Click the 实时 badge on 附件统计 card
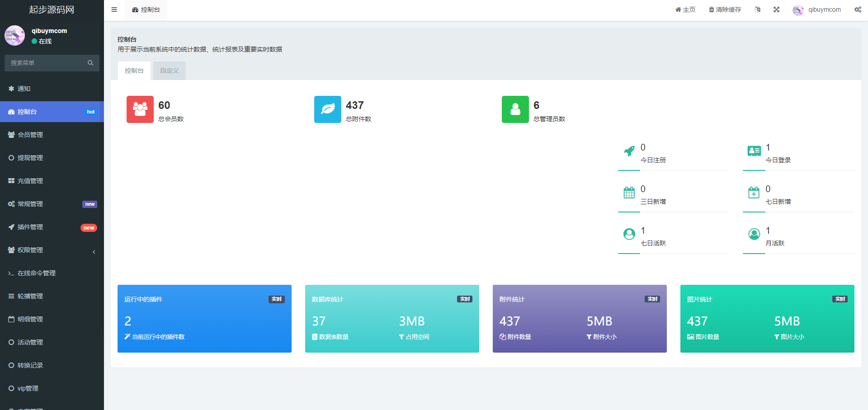Viewport: 868px width, 410px height. point(652,299)
